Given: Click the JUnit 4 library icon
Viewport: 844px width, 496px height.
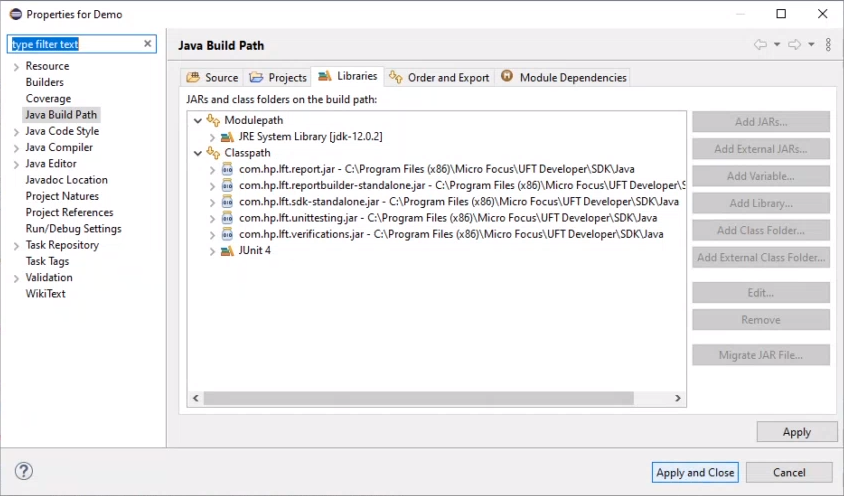Looking at the screenshot, I should pyautogui.click(x=229, y=250).
